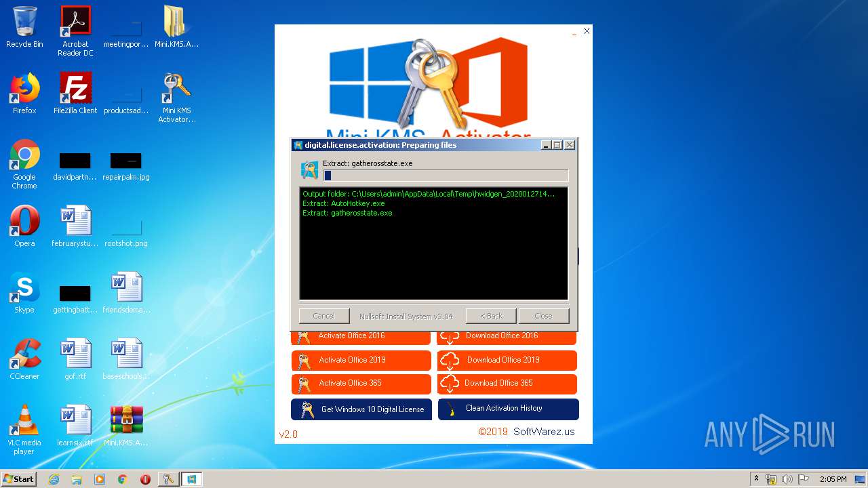Image resolution: width=868 pixels, height=488 pixels.
Task: Click the Extract: AutoHotkey.exe log line
Action: pos(344,203)
